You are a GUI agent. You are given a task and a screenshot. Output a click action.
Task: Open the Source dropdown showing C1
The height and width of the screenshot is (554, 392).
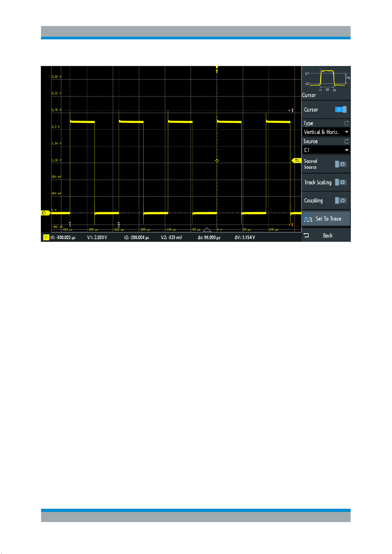pyautogui.click(x=326, y=150)
